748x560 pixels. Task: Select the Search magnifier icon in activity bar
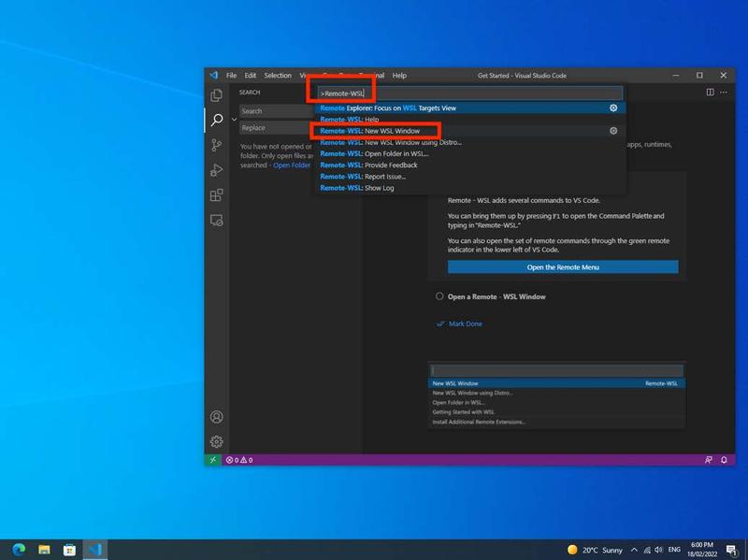coord(217,120)
